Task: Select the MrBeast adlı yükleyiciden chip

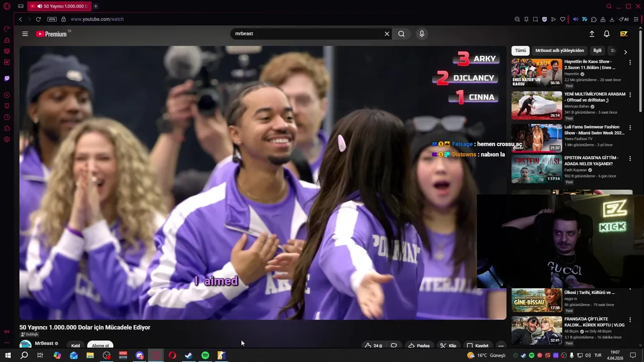Action: (x=559, y=51)
